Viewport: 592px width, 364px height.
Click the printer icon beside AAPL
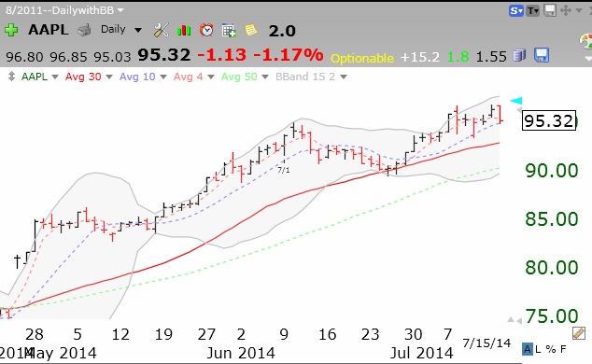pos(84,30)
